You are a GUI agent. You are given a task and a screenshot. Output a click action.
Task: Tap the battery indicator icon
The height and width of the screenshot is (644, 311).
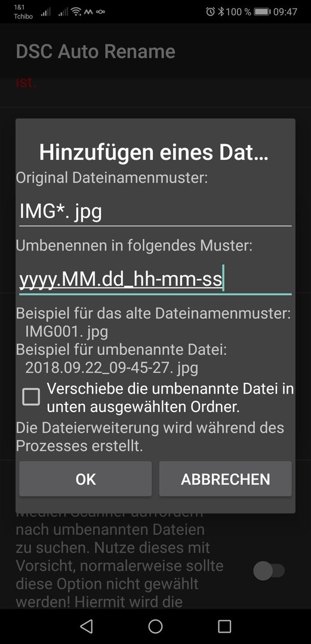(x=262, y=11)
